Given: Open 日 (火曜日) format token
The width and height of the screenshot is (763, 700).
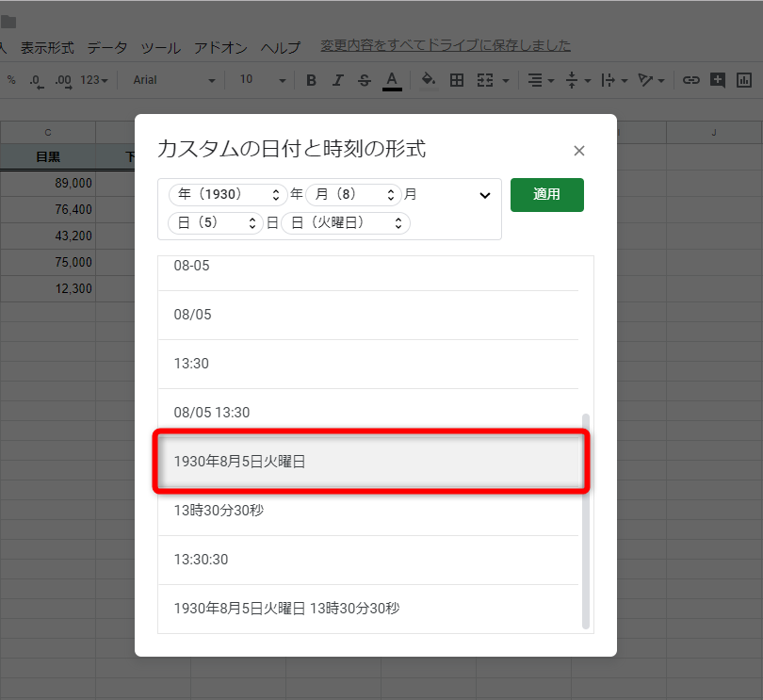Looking at the screenshot, I should tap(346, 223).
